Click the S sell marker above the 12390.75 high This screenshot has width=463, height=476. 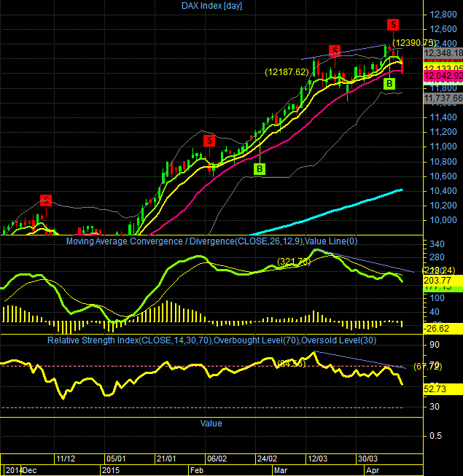click(393, 25)
